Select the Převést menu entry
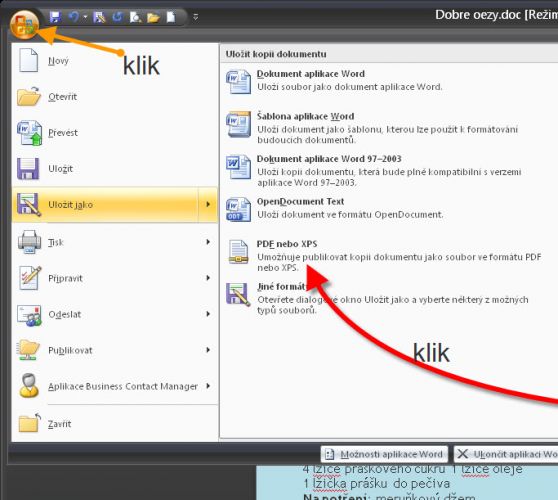558x500 pixels. (x=115, y=133)
